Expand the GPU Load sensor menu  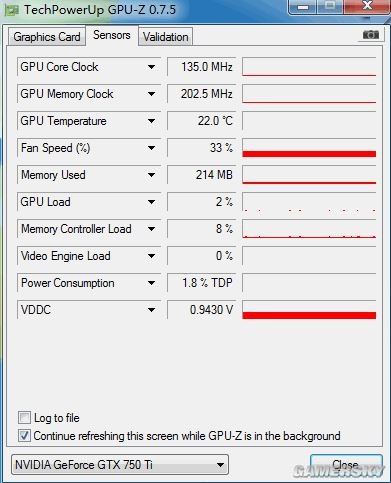click(x=151, y=202)
